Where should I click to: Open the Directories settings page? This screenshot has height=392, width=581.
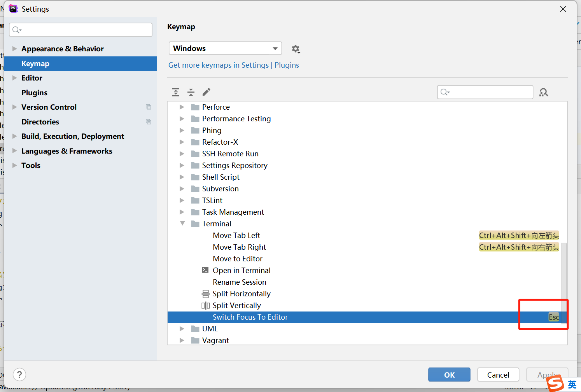point(40,122)
